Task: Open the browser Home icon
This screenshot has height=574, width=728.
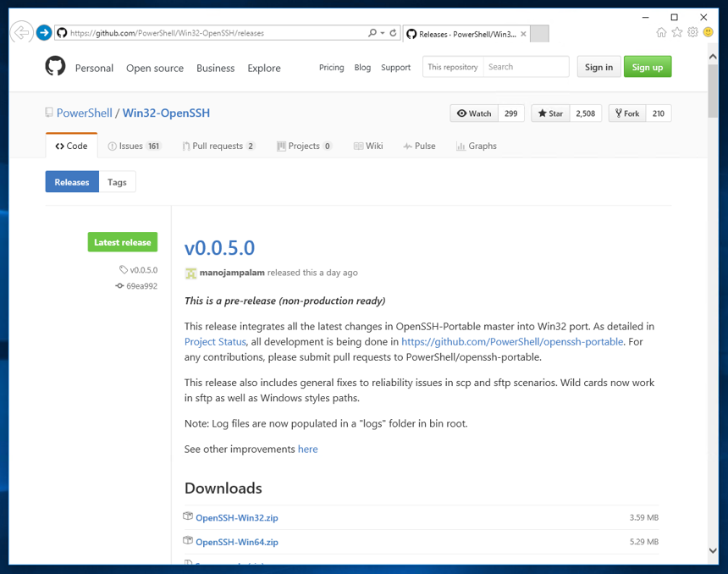Action: [661, 32]
